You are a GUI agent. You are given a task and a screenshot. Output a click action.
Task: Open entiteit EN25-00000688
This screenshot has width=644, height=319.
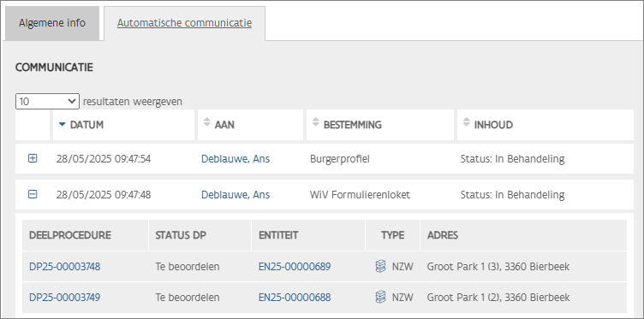pos(295,298)
